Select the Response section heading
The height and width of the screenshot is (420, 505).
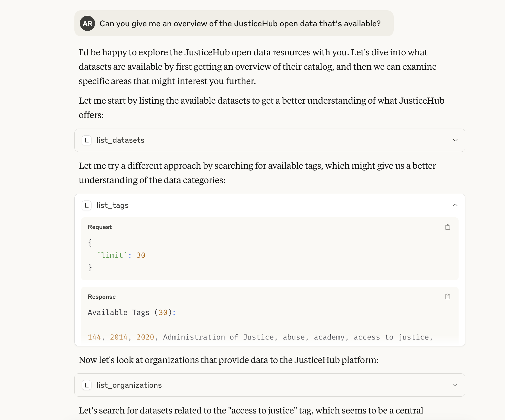click(102, 297)
